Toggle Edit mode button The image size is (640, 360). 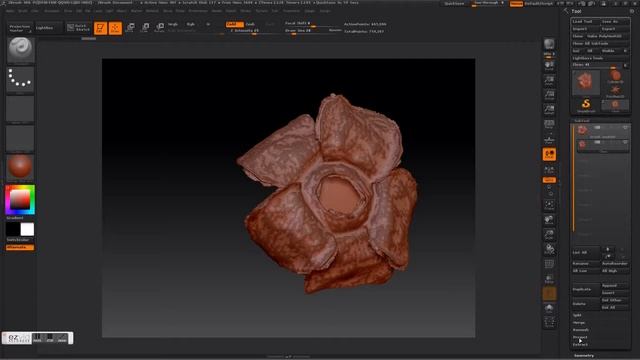coord(100,28)
